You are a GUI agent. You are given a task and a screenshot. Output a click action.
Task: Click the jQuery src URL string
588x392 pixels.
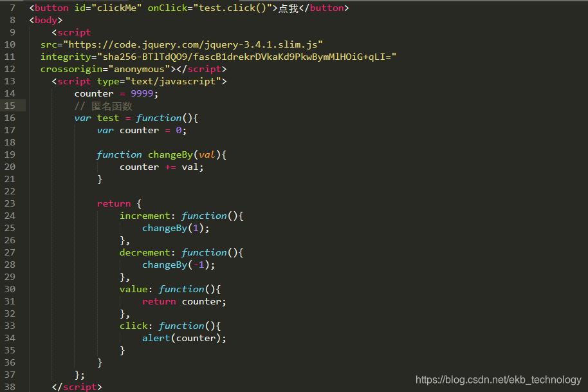pyautogui.click(x=193, y=44)
